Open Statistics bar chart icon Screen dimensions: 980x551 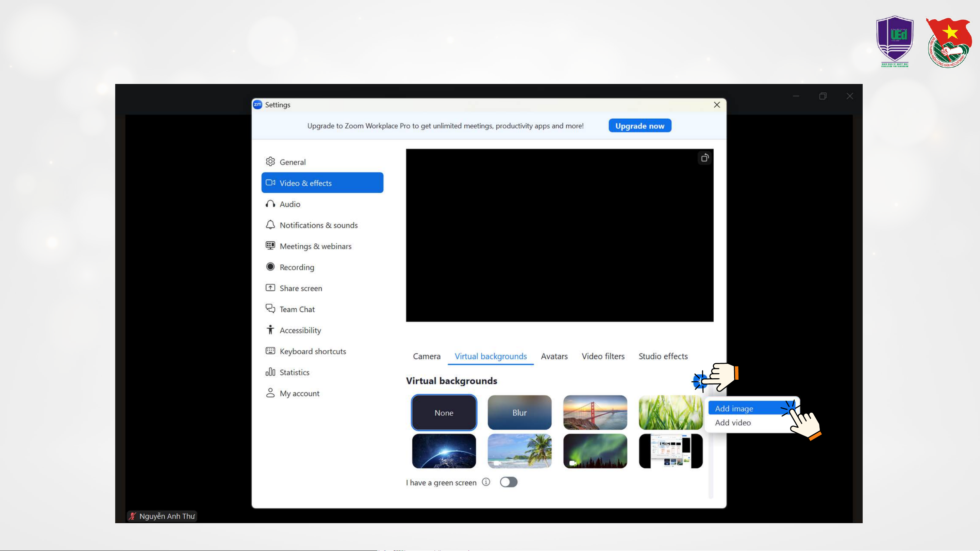click(270, 372)
